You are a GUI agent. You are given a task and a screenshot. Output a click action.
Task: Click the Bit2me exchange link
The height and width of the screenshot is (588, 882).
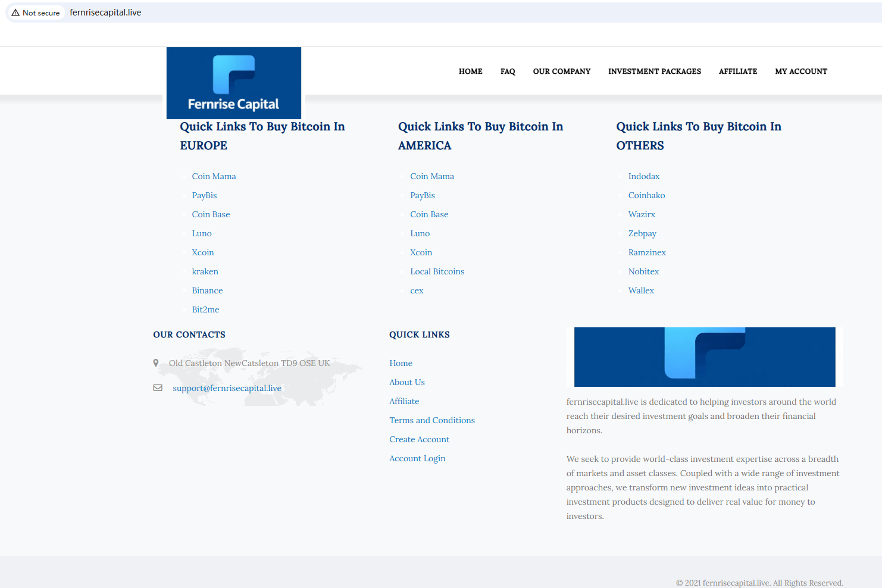(205, 309)
